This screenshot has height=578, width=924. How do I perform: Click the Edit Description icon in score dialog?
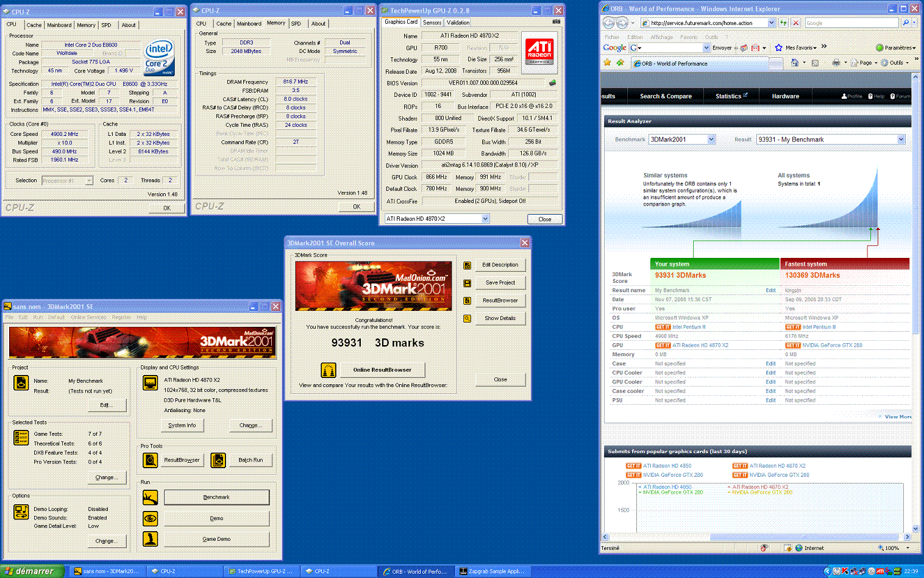467,265
